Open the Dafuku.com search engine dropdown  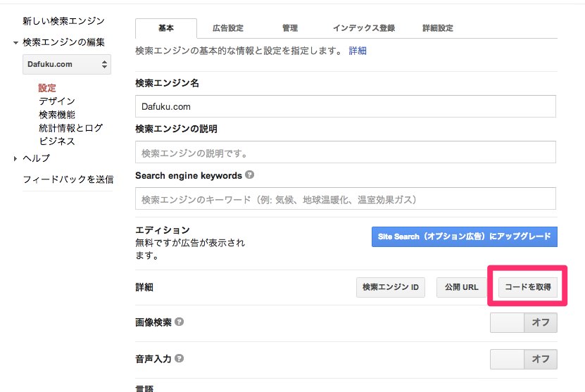[67, 64]
